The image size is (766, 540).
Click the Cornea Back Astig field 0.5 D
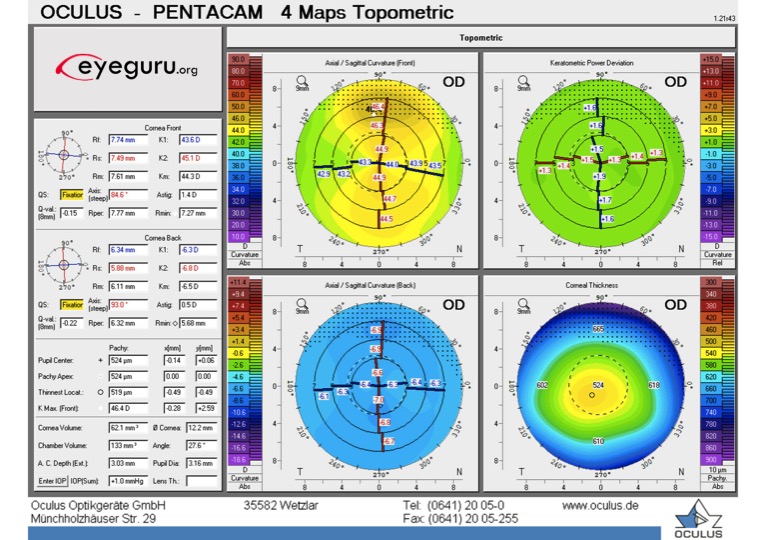tap(198, 304)
